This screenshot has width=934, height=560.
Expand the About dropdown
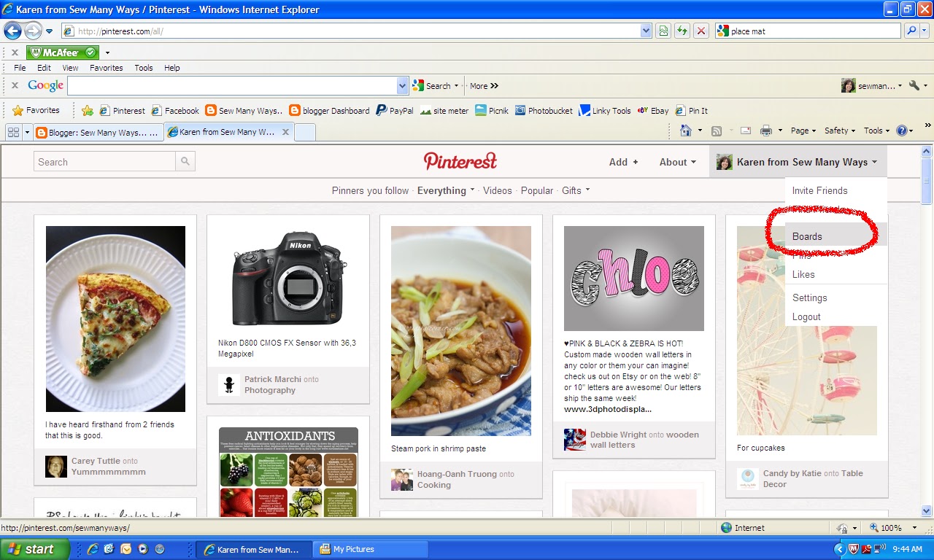tap(677, 162)
